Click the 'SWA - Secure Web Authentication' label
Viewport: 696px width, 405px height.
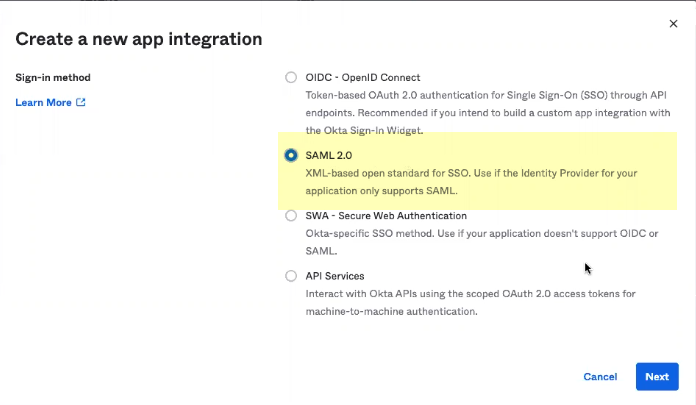click(x=385, y=215)
